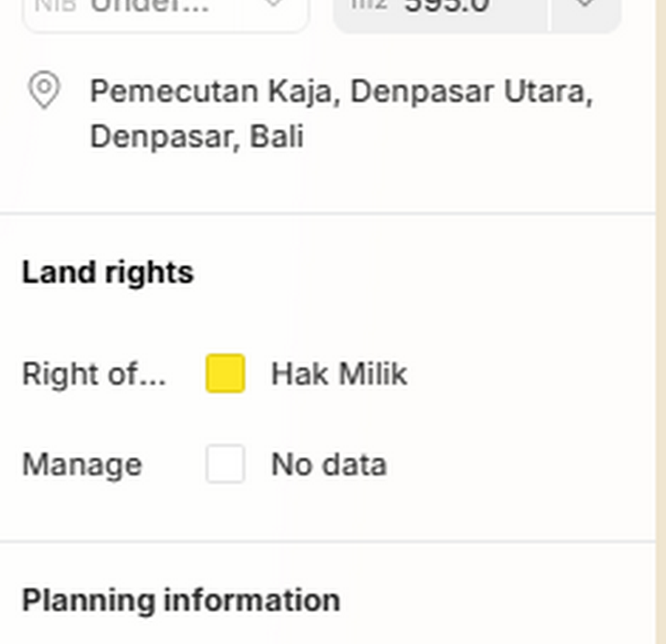666x644 pixels.
Task: Click the area value 595.0 field
Action: point(447,7)
